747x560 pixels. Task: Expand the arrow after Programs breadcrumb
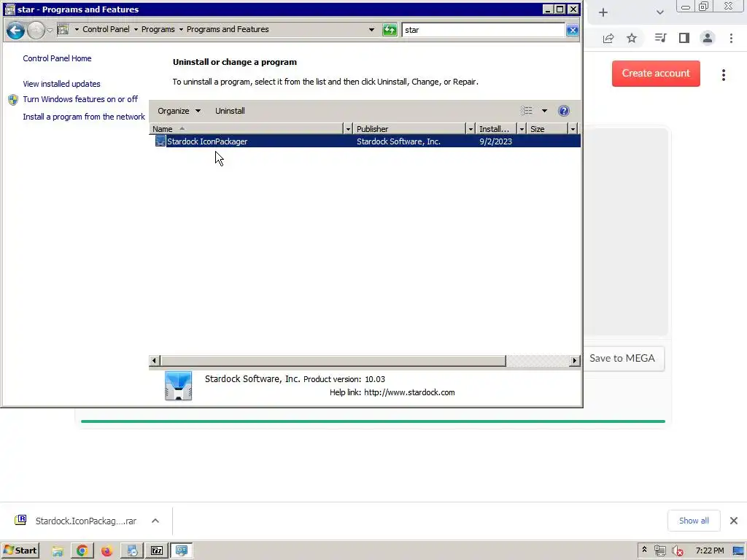[181, 29]
